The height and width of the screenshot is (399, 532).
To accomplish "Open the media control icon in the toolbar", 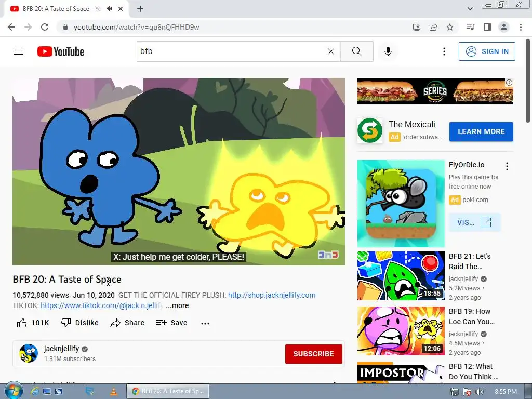I will pos(470,27).
